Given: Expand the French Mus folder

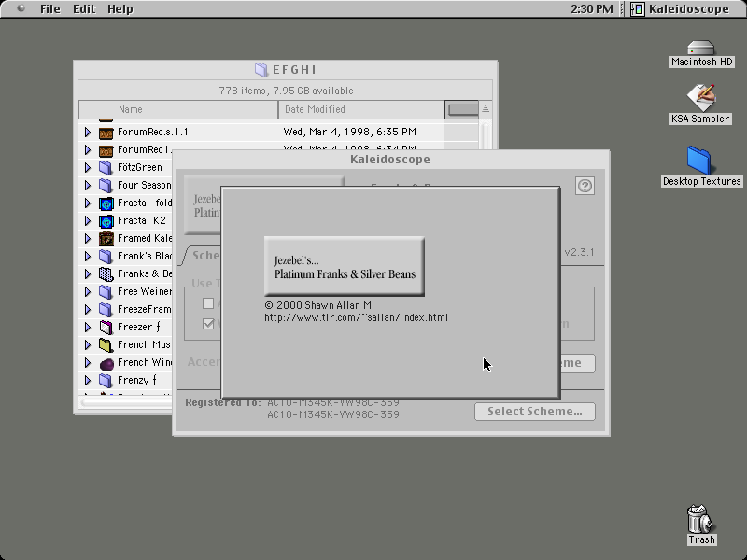Looking at the screenshot, I should tap(88, 344).
